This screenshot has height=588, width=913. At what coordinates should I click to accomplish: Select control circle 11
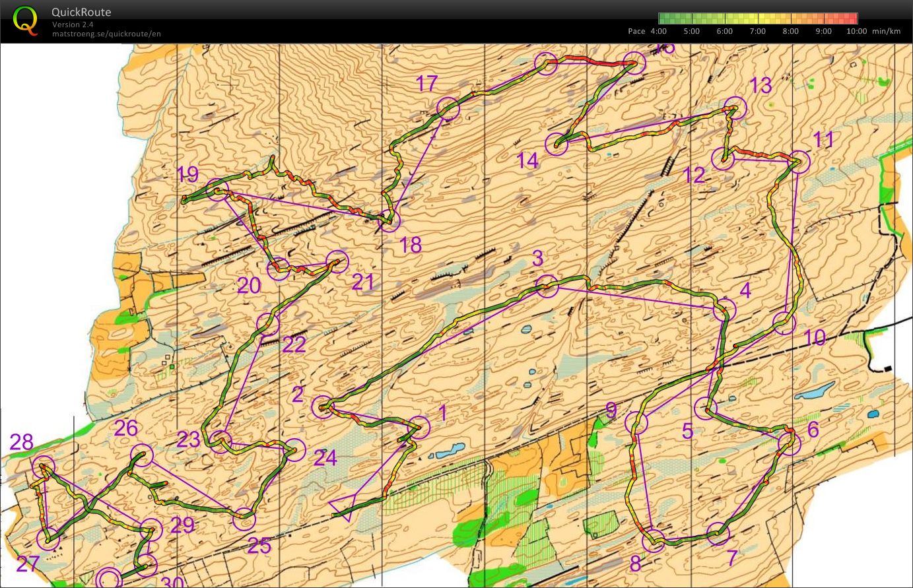[799, 162]
